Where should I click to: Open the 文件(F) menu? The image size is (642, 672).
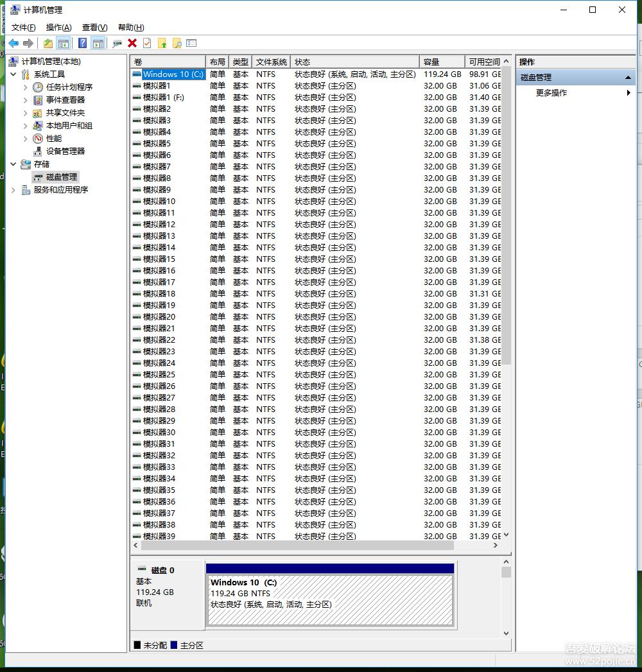click(24, 27)
